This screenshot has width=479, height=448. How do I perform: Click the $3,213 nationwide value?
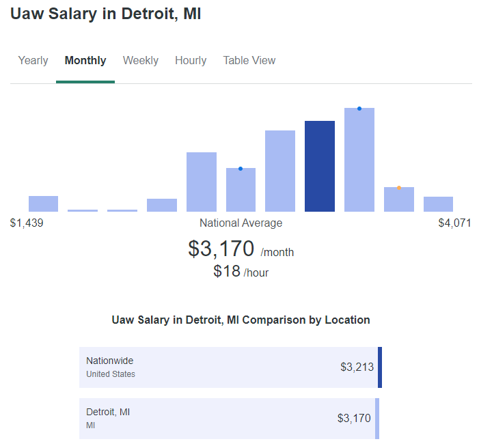pos(357,367)
